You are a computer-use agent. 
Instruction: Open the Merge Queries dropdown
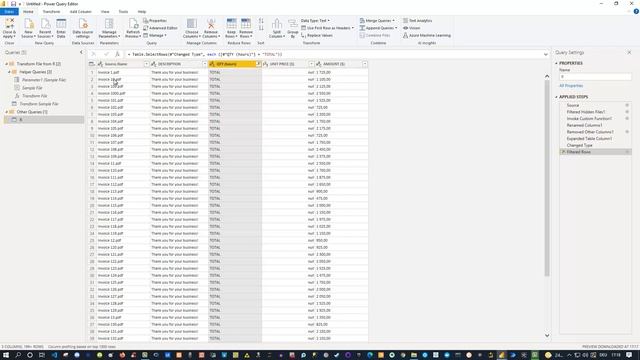pos(377,20)
